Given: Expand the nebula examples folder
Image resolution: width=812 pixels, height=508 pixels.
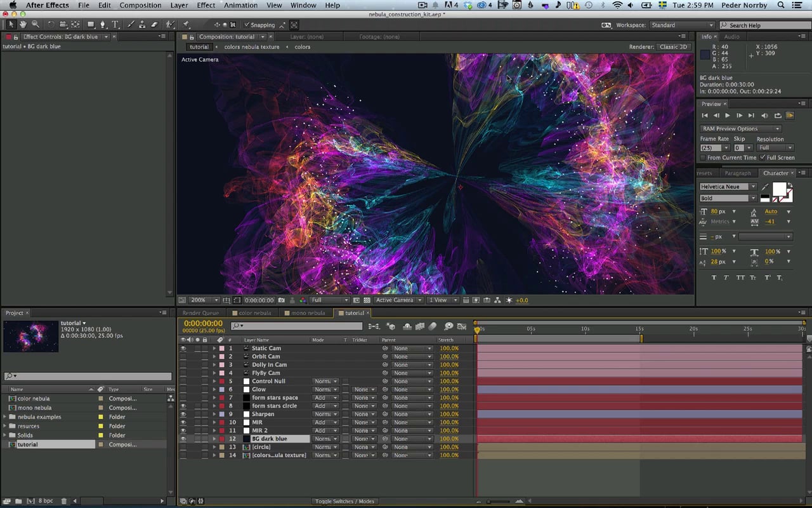Looking at the screenshot, I should (x=5, y=417).
